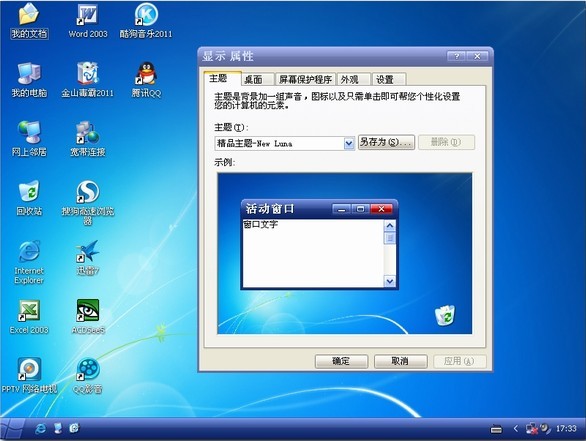Switch to the 桌面 tab
Screen dimensions: 586x441
click(257, 79)
